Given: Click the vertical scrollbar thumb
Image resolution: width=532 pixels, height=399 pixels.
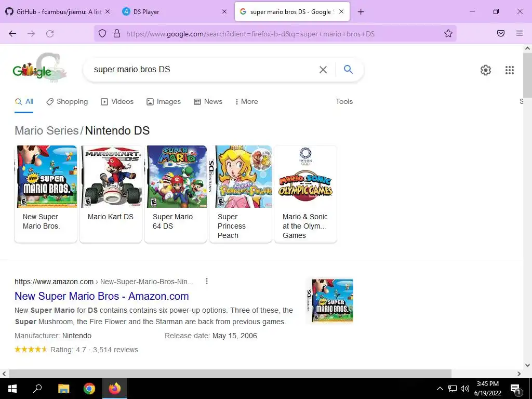Looking at the screenshot, I should point(527,75).
